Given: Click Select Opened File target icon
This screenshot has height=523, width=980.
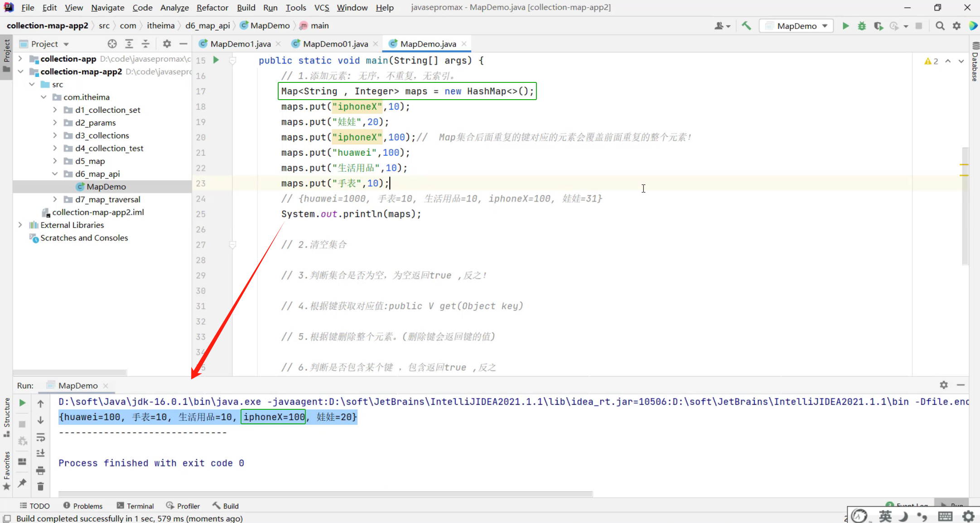Looking at the screenshot, I should point(112,44).
